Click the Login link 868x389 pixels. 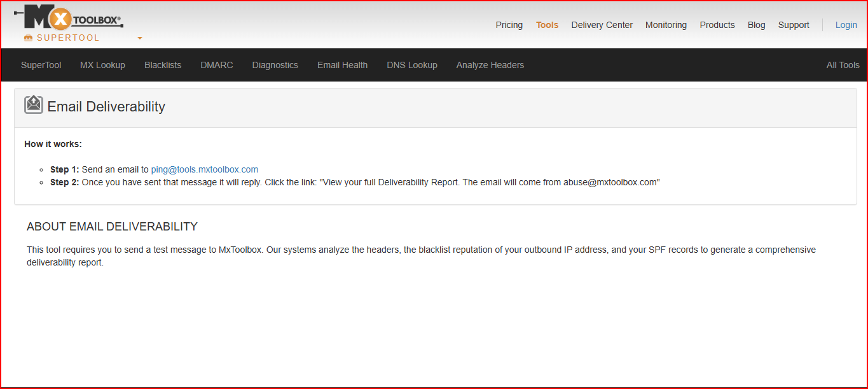(846, 25)
